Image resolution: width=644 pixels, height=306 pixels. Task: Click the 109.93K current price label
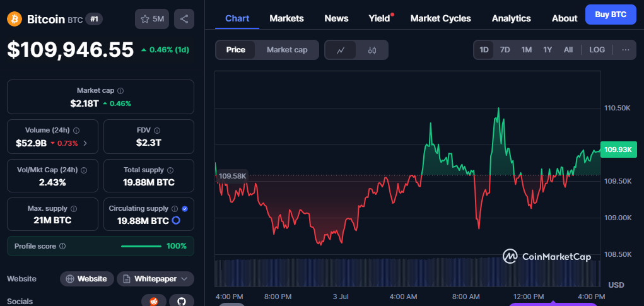[x=618, y=150]
